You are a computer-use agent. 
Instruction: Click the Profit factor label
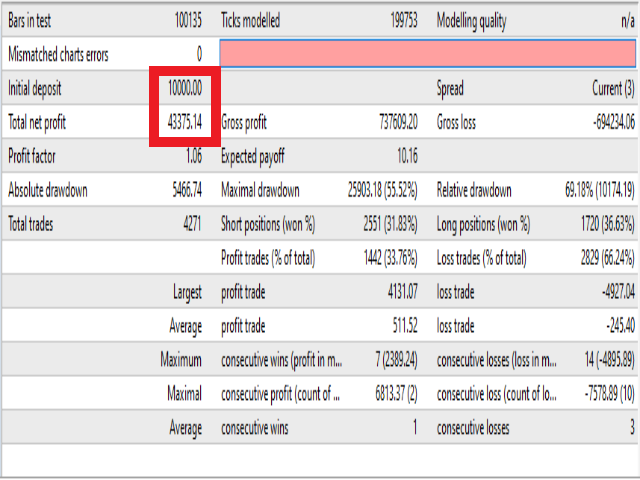point(32,156)
